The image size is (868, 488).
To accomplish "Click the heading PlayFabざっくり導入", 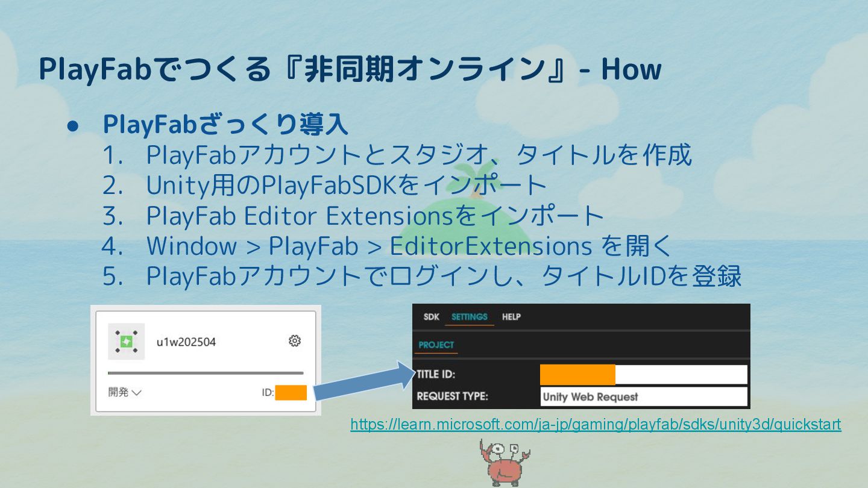I will click(x=225, y=125).
